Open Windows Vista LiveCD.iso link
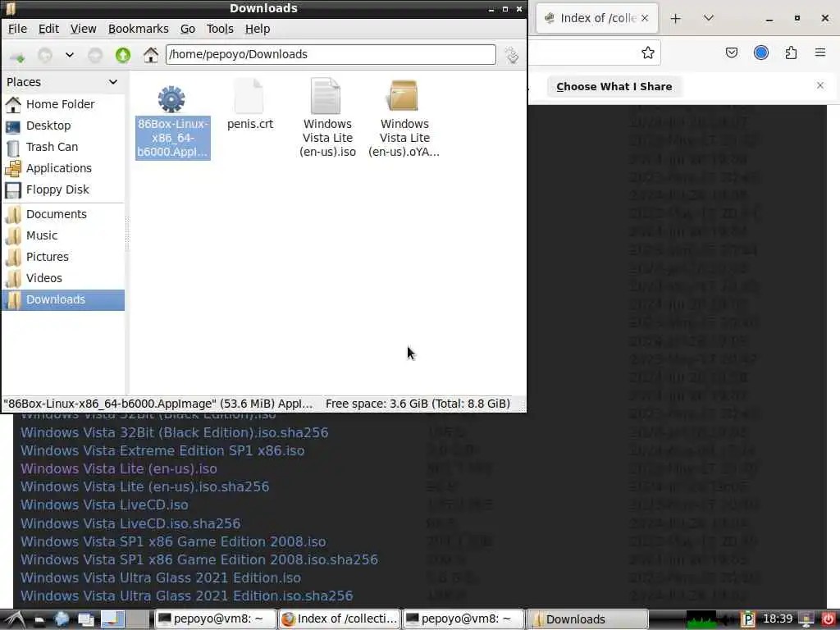Viewport: 840px width, 630px height. click(104, 504)
